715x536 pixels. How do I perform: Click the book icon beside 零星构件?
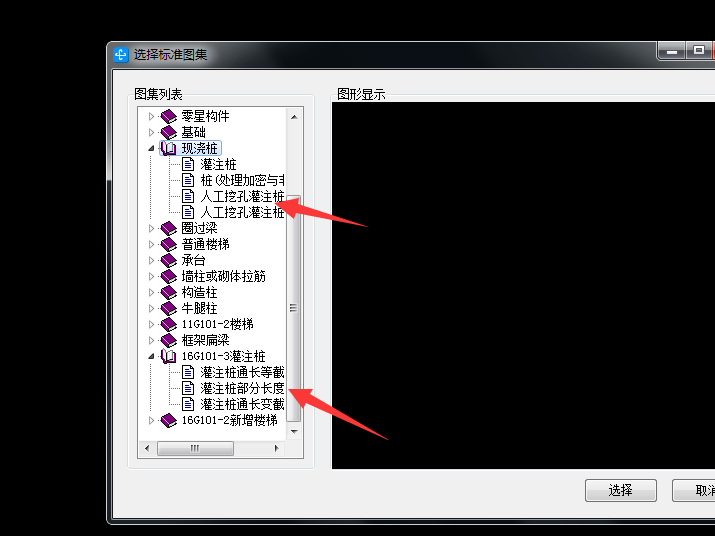coord(169,116)
